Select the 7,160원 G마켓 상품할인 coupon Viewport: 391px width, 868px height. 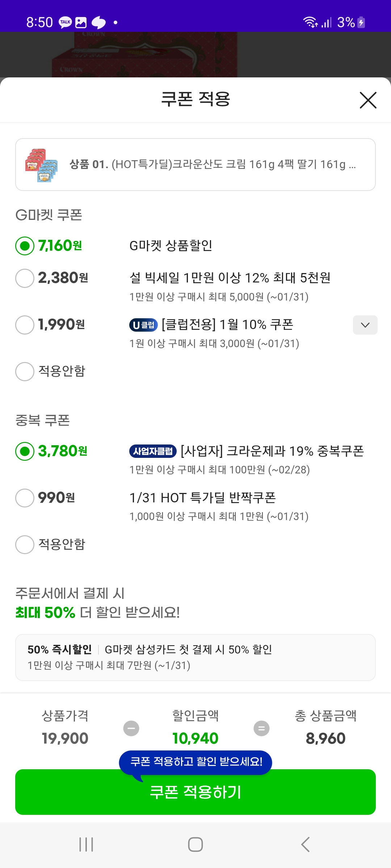[x=25, y=246]
